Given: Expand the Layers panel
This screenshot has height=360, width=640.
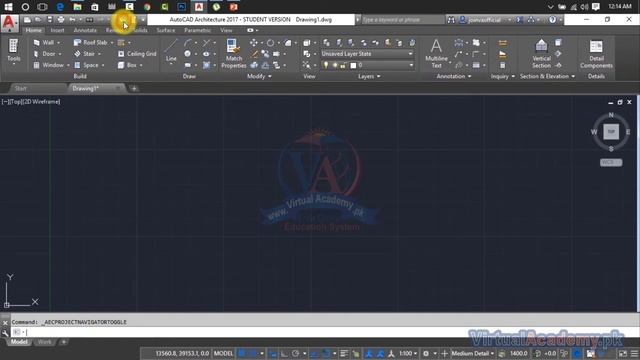Looking at the screenshot, I should coord(369,76).
